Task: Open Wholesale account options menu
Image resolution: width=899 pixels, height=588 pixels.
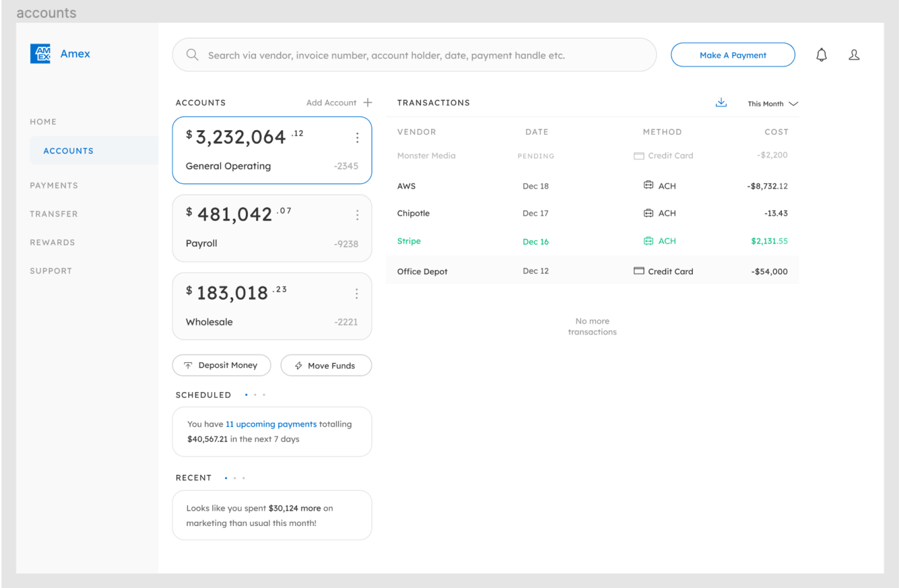Action: [x=357, y=294]
